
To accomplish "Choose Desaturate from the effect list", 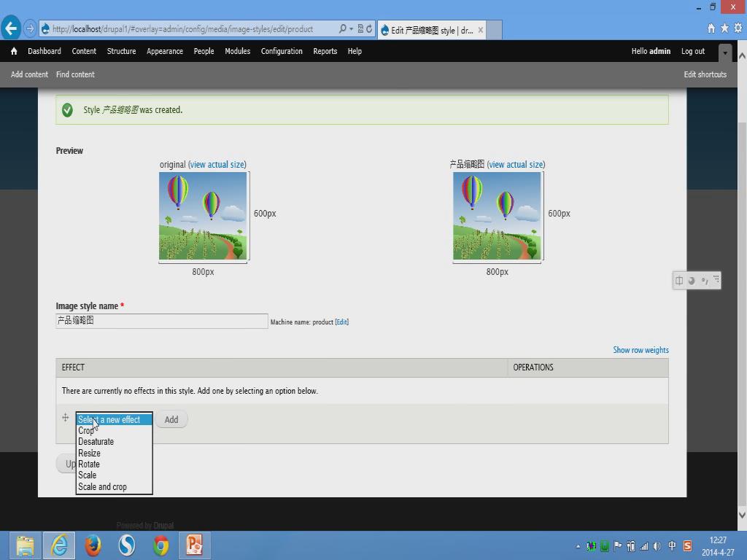I will pyautogui.click(x=114, y=442).
